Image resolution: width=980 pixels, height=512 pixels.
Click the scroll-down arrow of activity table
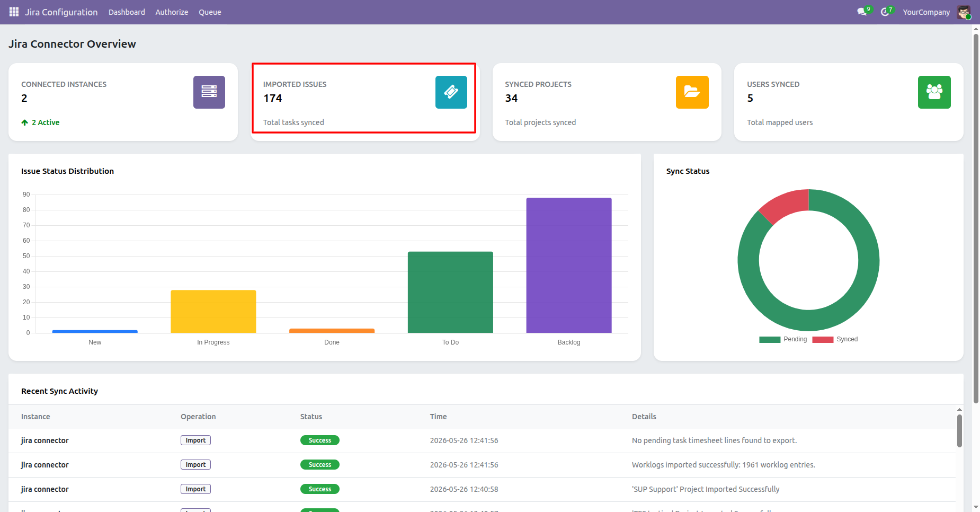pyautogui.click(x=959, y=507)
